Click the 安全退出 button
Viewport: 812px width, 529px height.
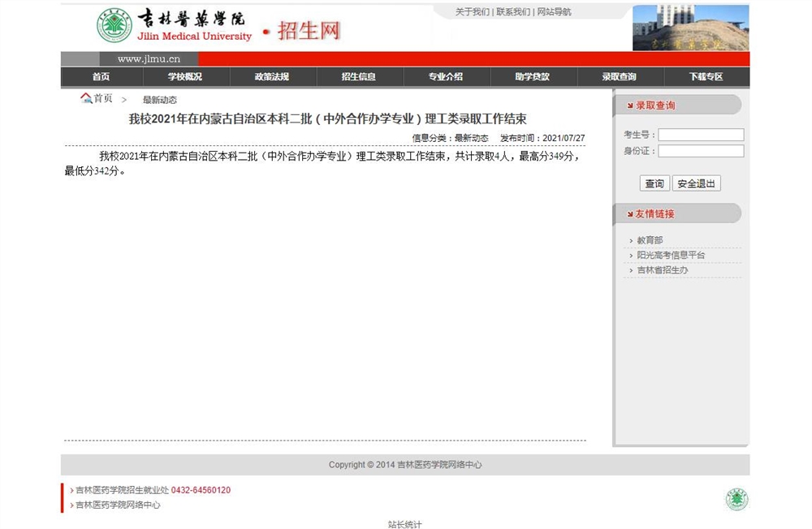click(696, 183)
